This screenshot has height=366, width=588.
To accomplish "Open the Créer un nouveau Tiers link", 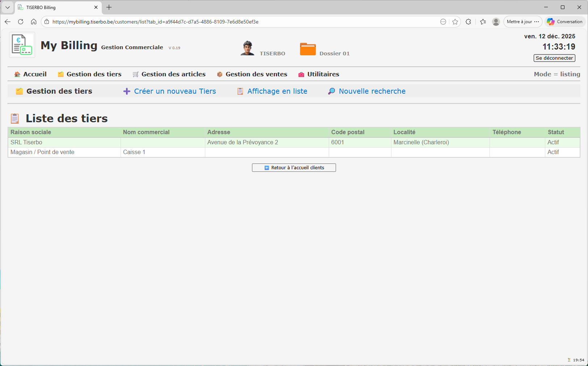I will click(175, 91).
